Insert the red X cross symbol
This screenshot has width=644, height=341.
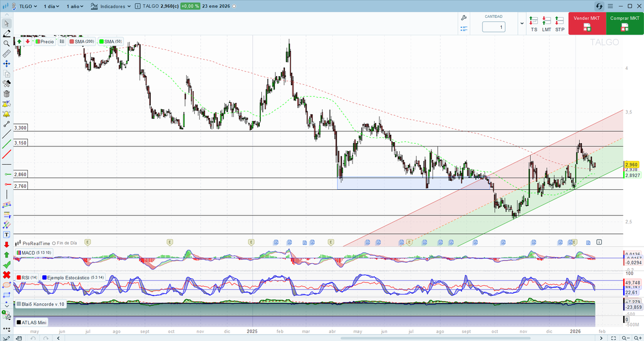pos(6,275)
